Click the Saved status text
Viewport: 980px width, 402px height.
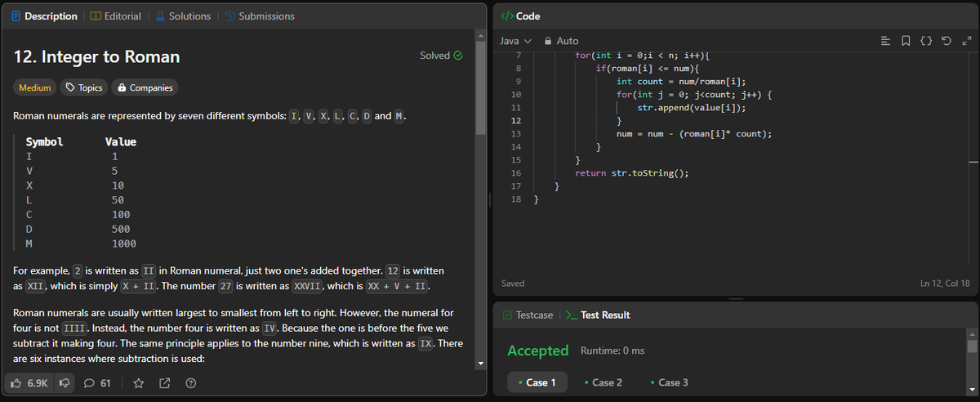[x=512, y=284]
